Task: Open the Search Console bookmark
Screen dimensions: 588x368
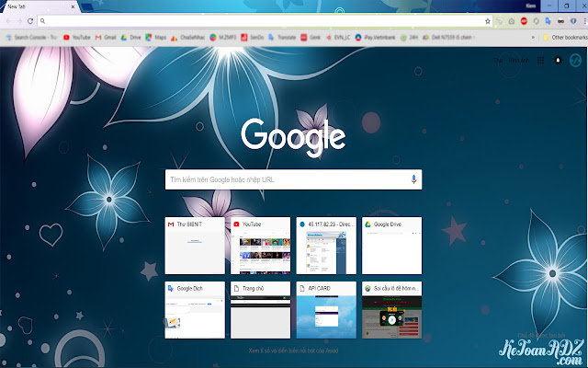Action: coord(32,38)
